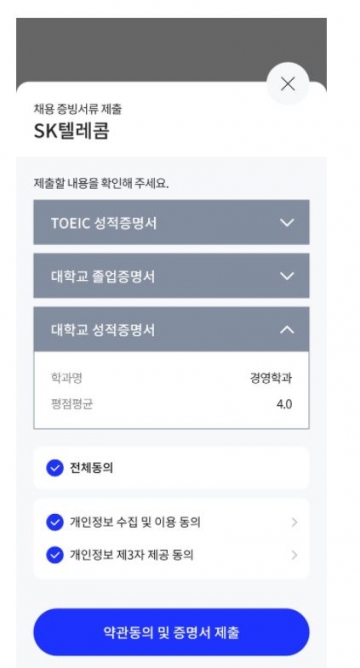
Task: Tap the 대학교 성적증명서 header label
Action: tap(103, 330)
